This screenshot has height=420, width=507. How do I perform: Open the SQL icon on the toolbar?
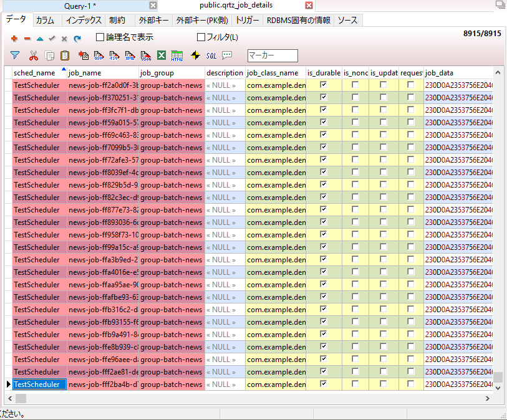[x=212, y=56]
